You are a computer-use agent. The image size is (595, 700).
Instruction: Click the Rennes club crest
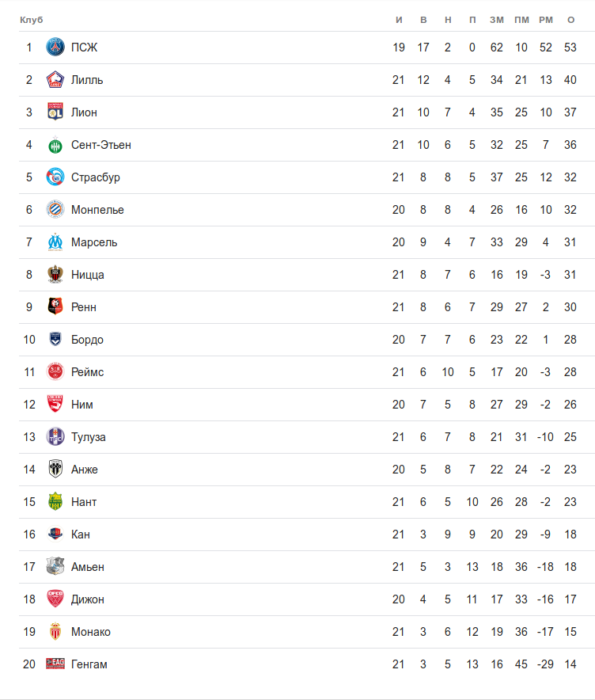(x=55, y=307)
